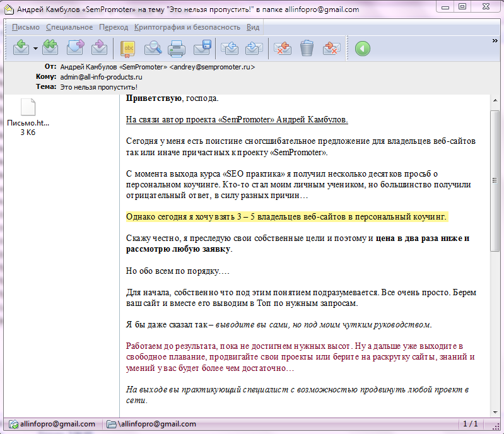504x434 pixels.
Task: Click allinfopro@gmail.com account in status bar
Action: coord(57,424)
